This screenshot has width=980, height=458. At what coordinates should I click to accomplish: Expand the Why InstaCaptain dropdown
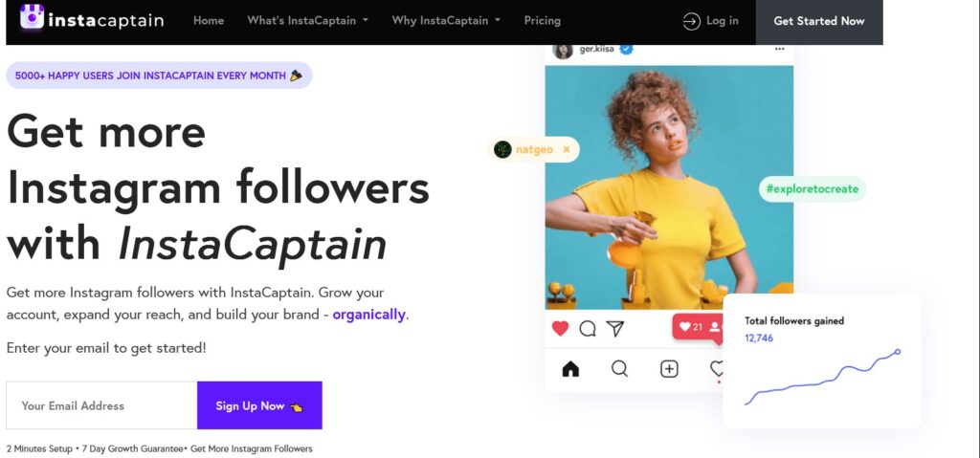point(446,21)
